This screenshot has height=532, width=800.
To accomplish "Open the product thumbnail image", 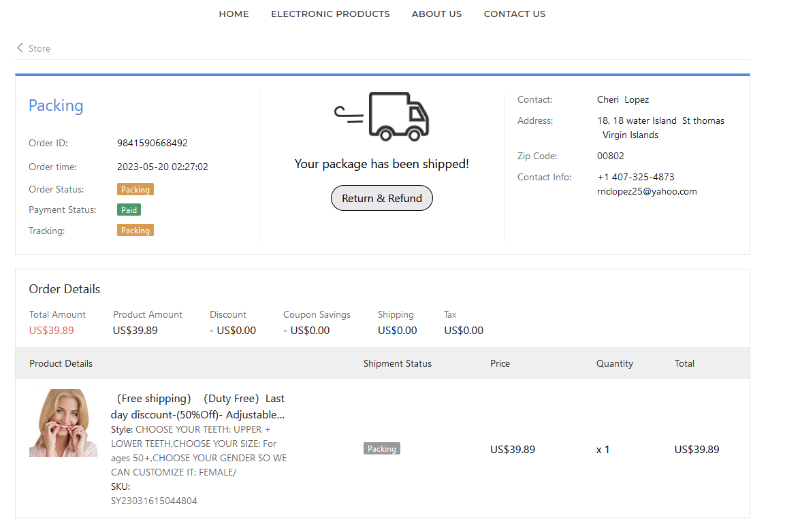I will tap(63, 423).
